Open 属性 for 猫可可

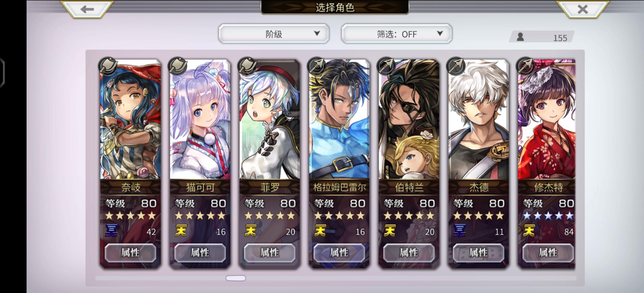pyautogui.click(x=200, y=253)
